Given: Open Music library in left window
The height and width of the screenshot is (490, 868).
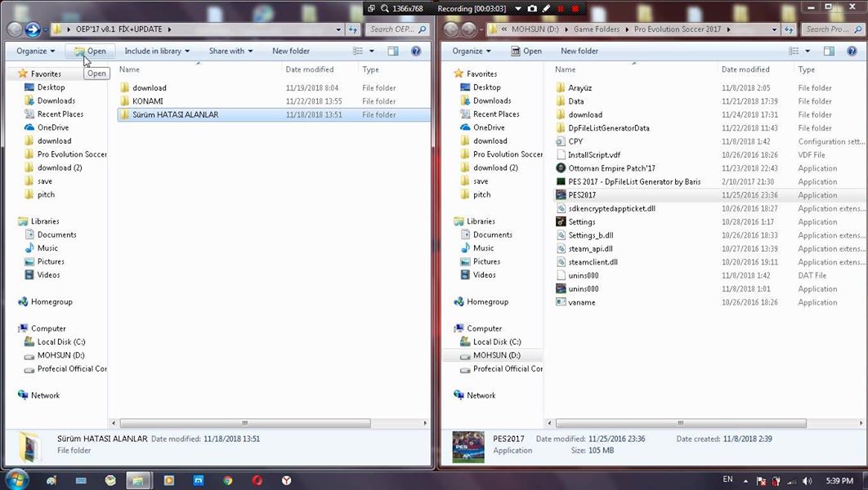Looking at the screenshot, I should click(x=47, y=248).
